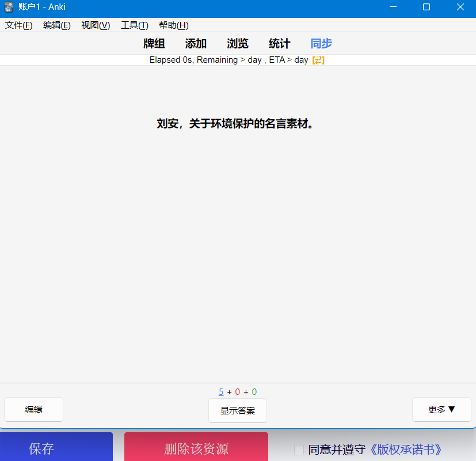476x461 pixels.
Task: Click 同步 to sync the collection
Action: [x=322, y=44]
